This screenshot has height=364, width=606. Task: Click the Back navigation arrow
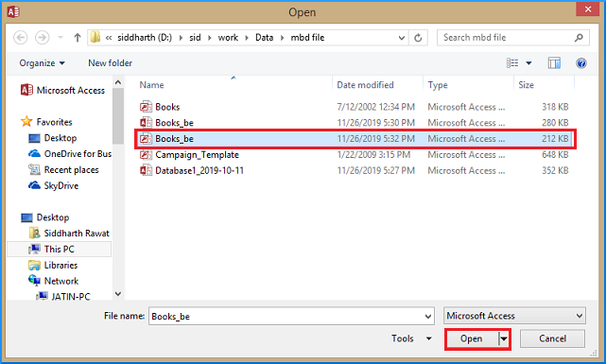21,38
